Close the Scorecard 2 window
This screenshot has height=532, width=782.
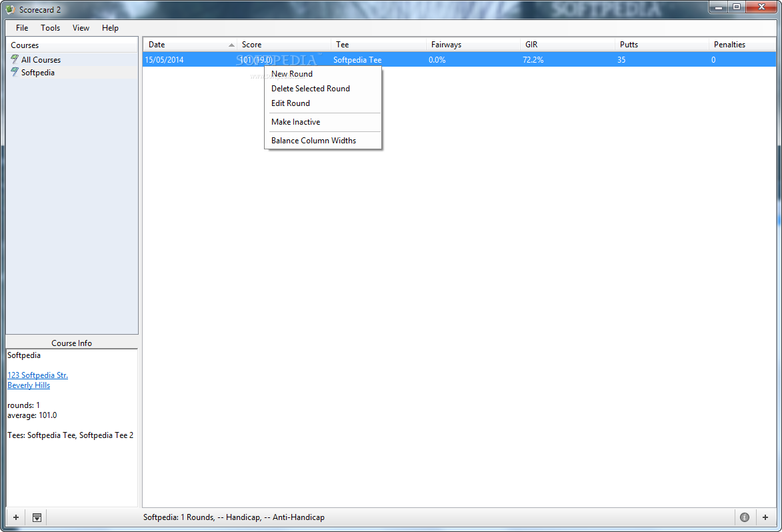click(761, 7)
